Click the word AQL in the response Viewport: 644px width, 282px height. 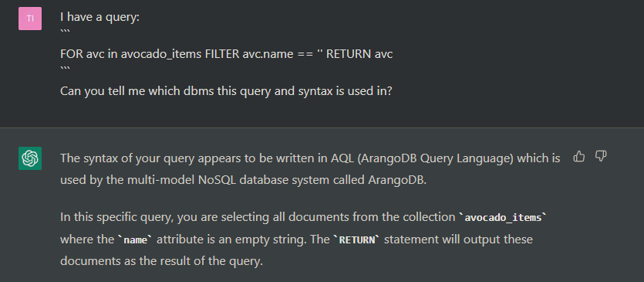[339, 158]
